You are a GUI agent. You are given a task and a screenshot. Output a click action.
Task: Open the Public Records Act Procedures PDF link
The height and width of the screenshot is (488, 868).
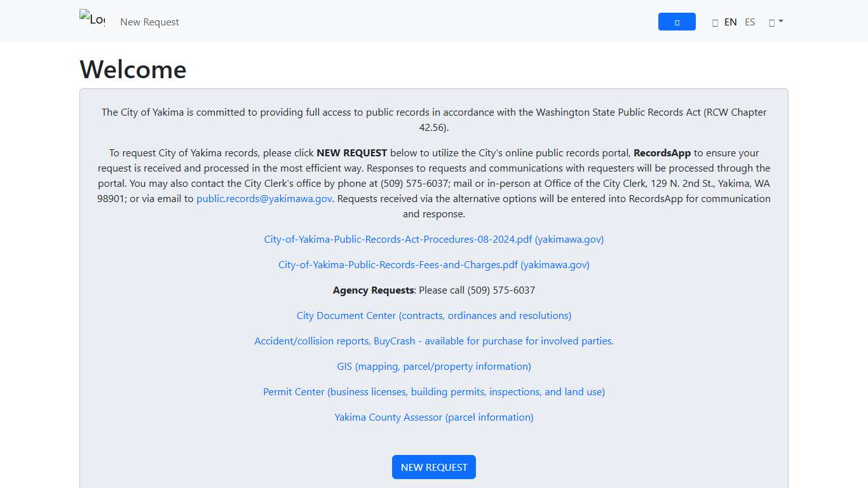[434, 240]
